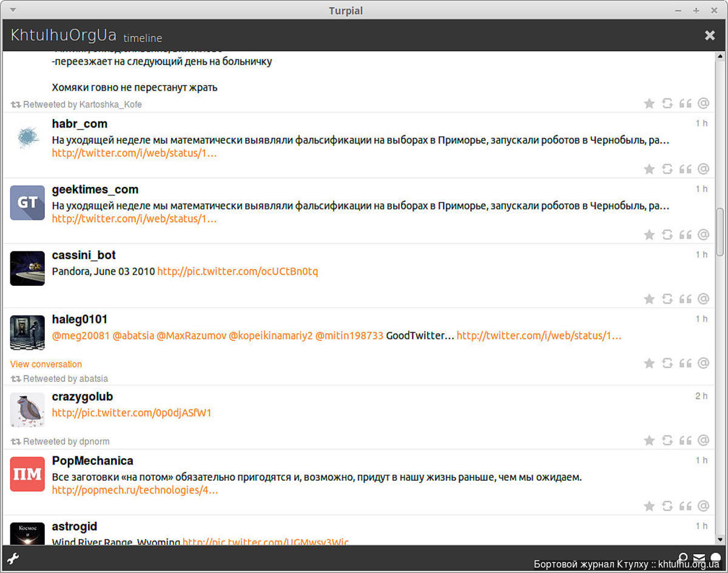Open the pic.twitter.com/0p0djASfW1 link
728x573 pixels.
click(x=132, y=413)
